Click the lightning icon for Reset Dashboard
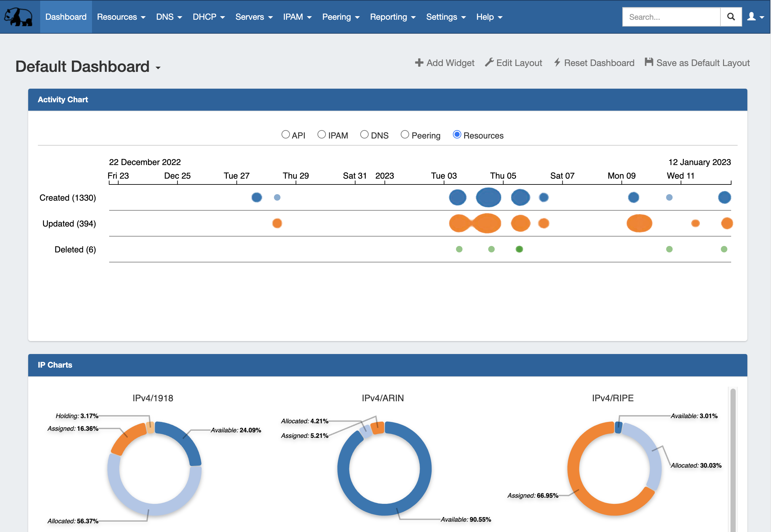 point(557,62)
